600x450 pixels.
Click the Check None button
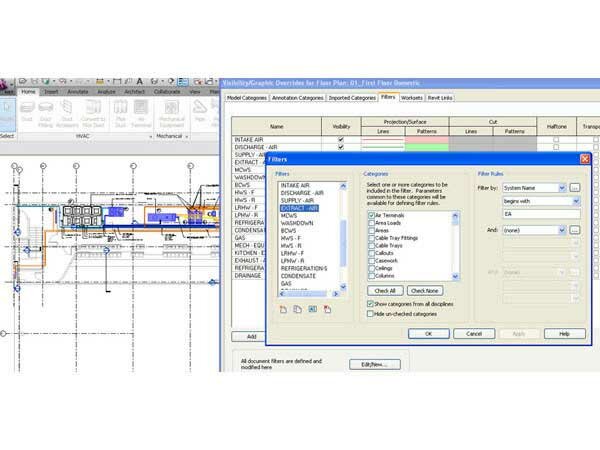pos(425,291)
